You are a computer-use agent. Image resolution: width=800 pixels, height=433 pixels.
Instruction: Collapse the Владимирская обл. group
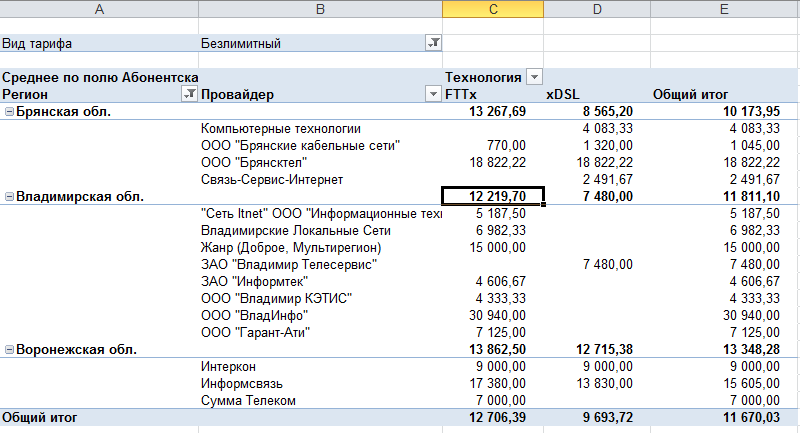tap(9, 196)
